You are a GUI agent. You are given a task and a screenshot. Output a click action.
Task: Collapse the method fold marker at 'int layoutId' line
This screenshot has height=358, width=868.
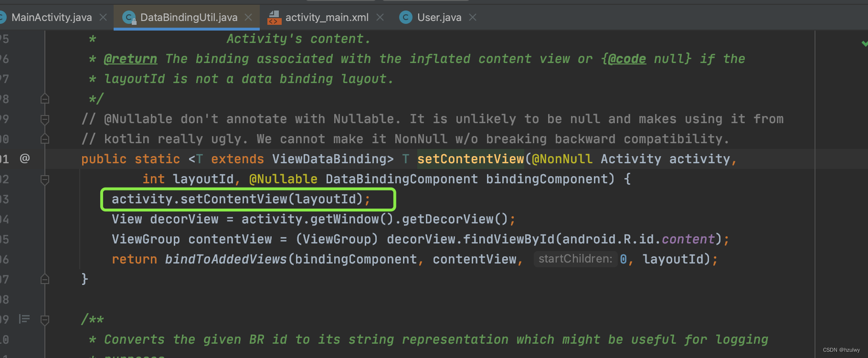coord(45,179)
